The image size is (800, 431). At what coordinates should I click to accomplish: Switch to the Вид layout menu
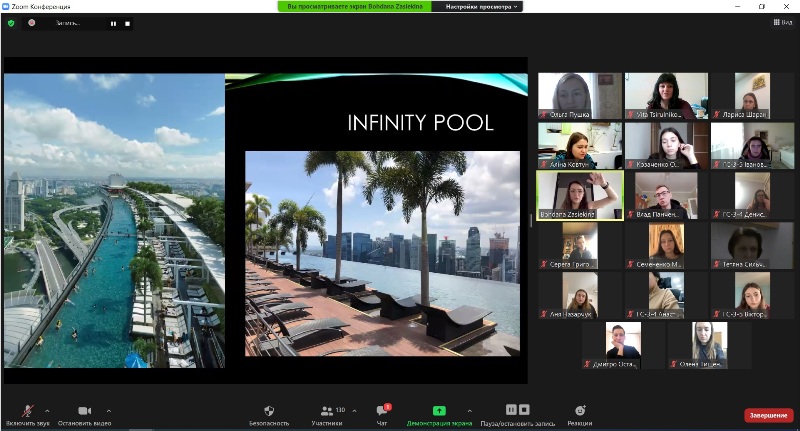coord(781,22)
